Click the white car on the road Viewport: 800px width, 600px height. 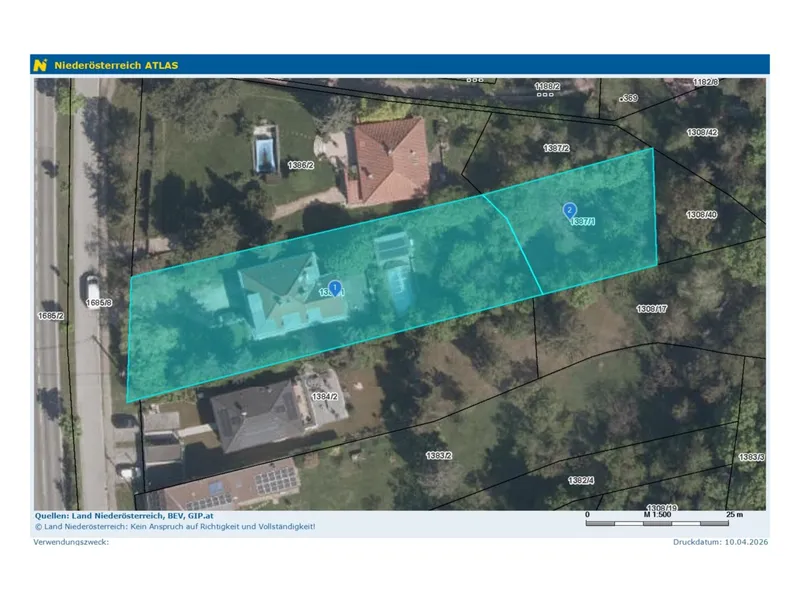pyautogui.click(x=90, y=290)
